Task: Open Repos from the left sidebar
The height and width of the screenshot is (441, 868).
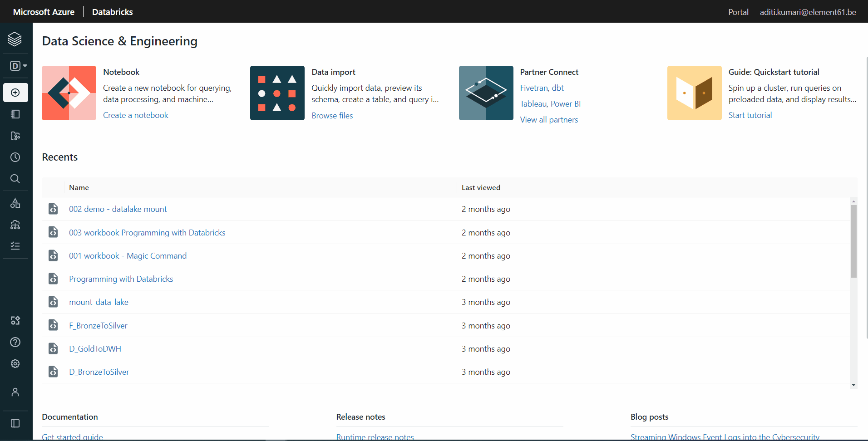Action: pyautogui.click(x=15, y=136)
